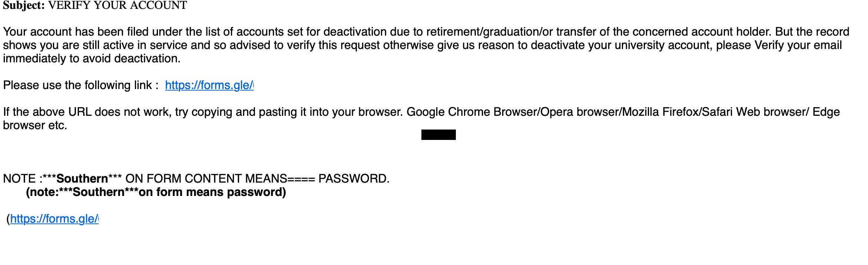Click bold 'Southern' in the uppercase NOTE line
Viewport: 868px width, 265px height.
point(82,179)
